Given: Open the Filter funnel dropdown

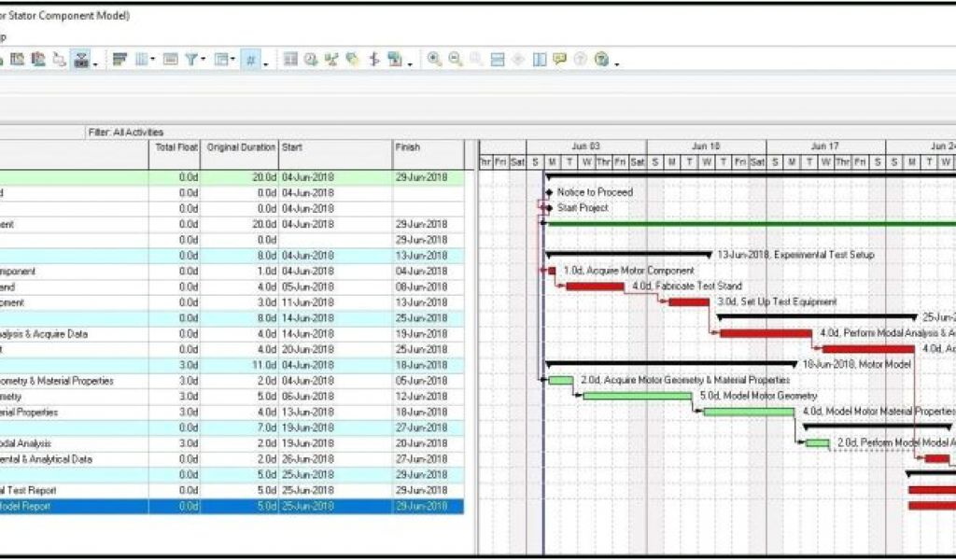Looking at the screenshot, I should pyautogui.click(x=193, y=60).
